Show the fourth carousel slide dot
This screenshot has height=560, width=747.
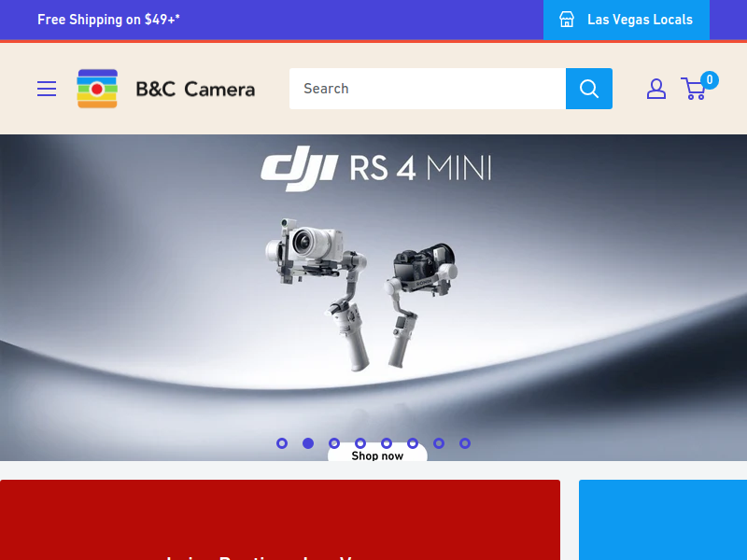(360, 443)
